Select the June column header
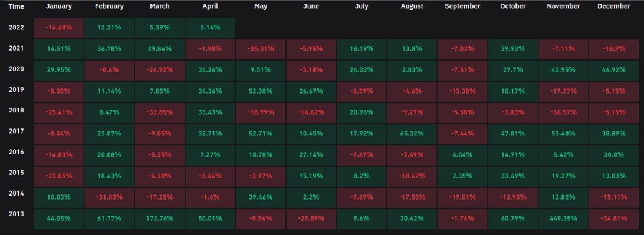Screen dimensions: 644x235 tap(311, 6)
